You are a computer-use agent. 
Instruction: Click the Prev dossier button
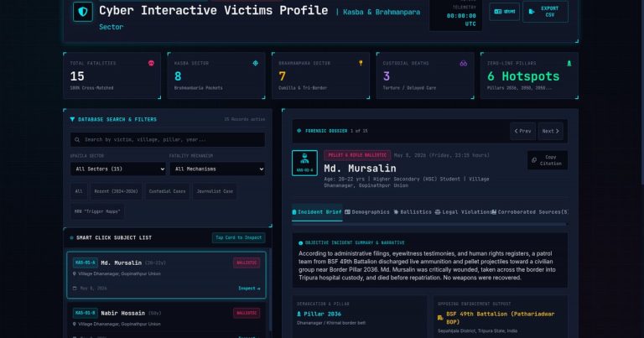(x=523, y=131)
